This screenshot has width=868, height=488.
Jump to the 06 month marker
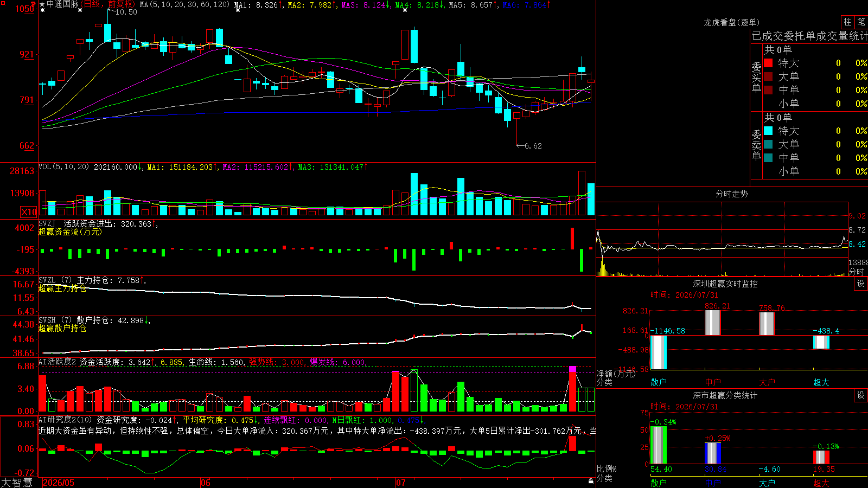pyautogui.click(x=206, y=483)
